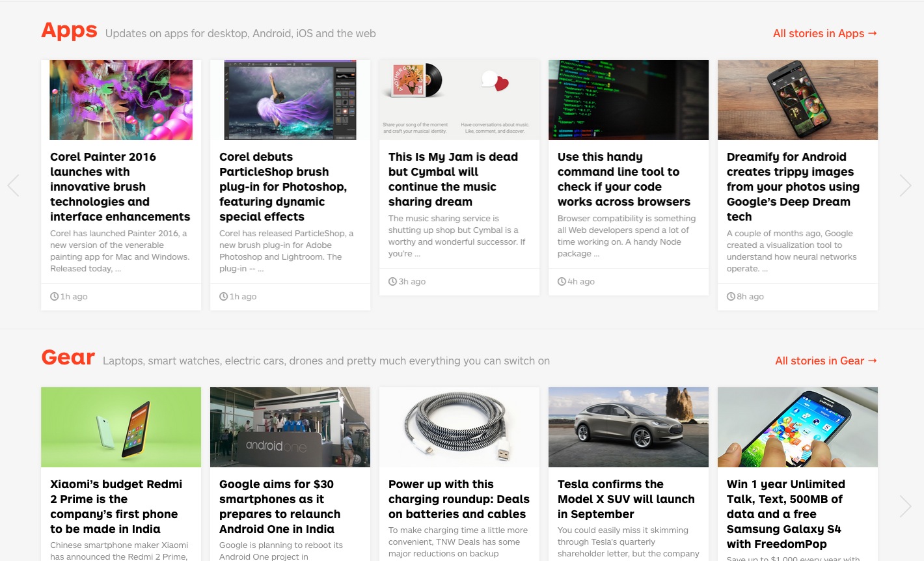924x561 pixels.
Task: Click the Gear section heading
Action: 68,358
